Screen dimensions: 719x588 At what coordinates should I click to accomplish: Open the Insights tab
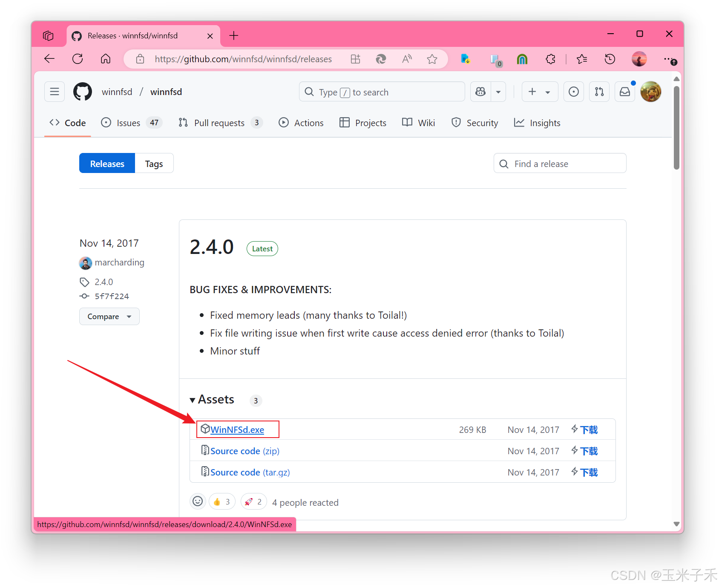tap(537, 123)
